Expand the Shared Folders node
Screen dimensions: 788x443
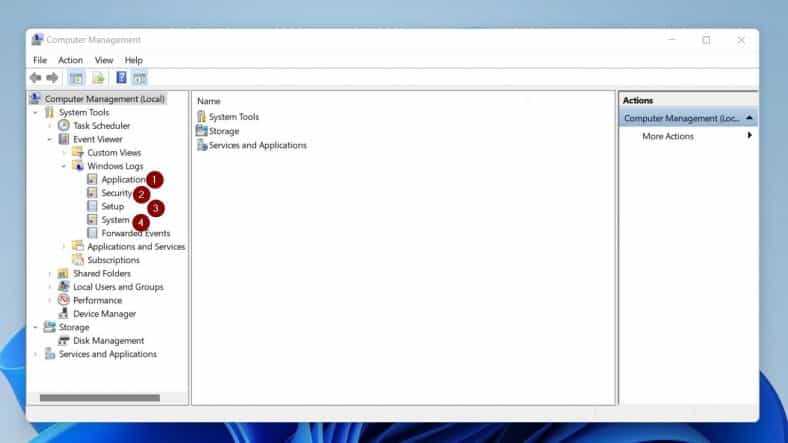pyautogui.click(x=50, y=273)
